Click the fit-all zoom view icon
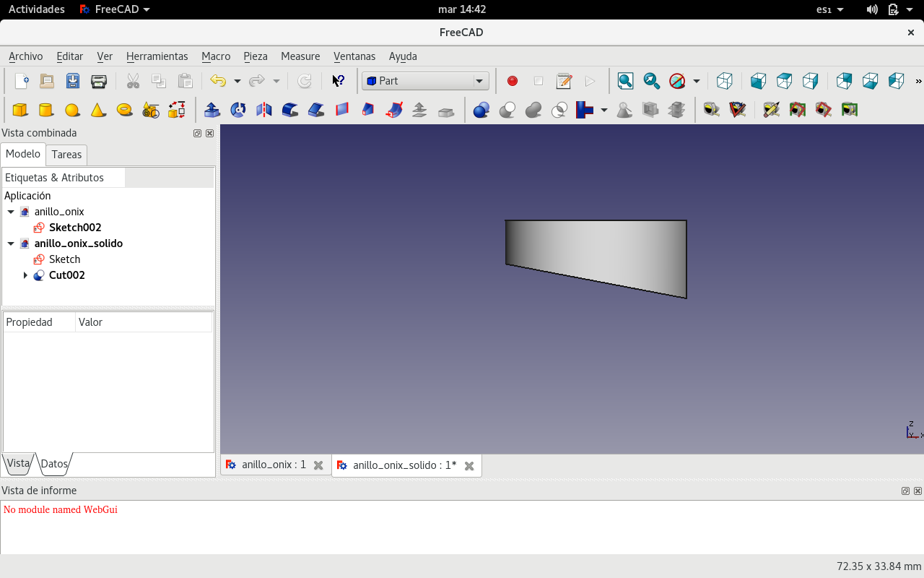Screen dimensions: 924x578 (x=625, y=81)
